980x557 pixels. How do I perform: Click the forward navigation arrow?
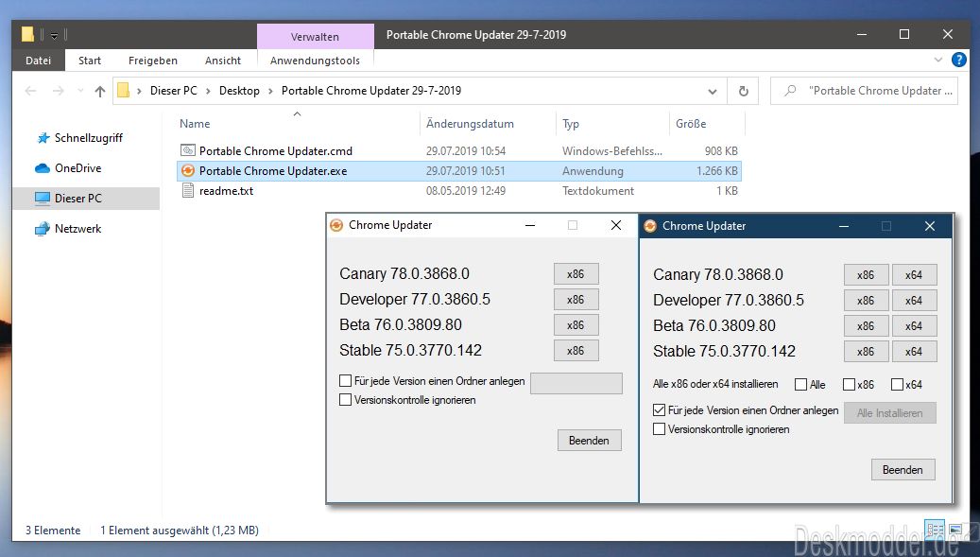59,92
